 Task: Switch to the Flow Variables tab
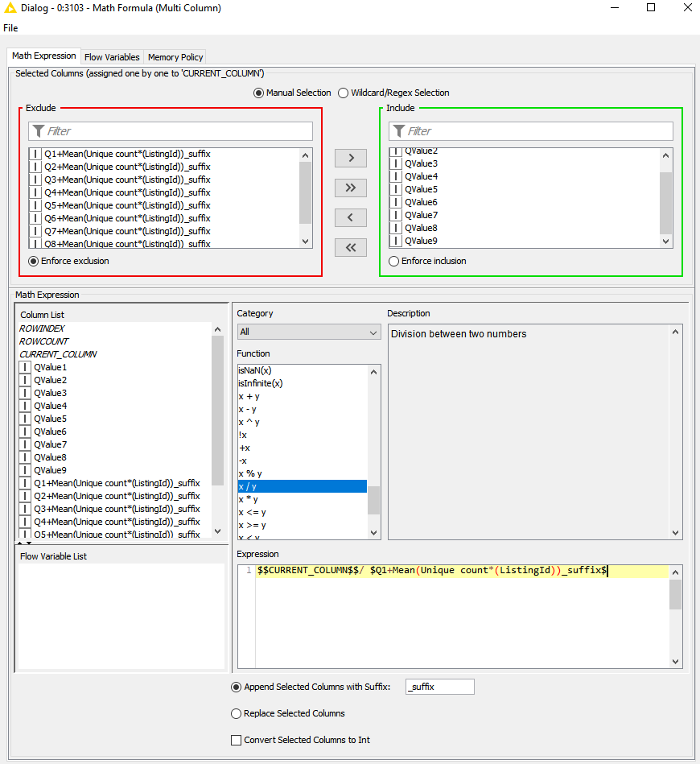tap(112, 57)
